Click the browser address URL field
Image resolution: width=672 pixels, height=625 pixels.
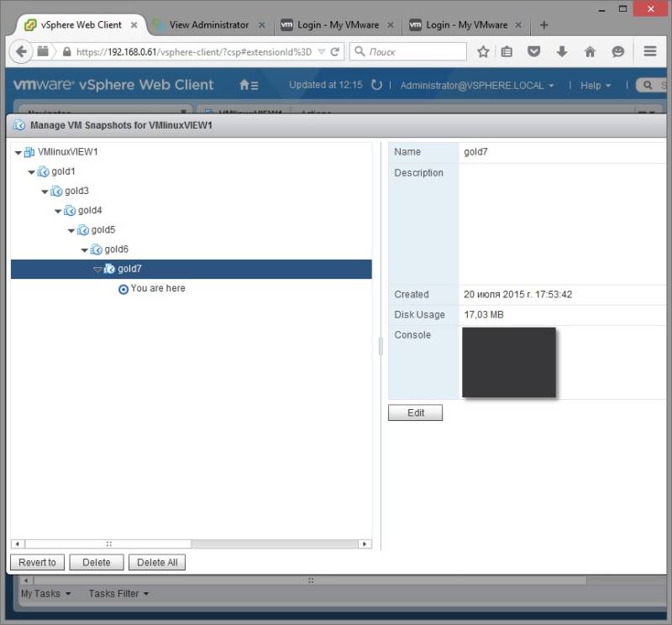[194, 52]
